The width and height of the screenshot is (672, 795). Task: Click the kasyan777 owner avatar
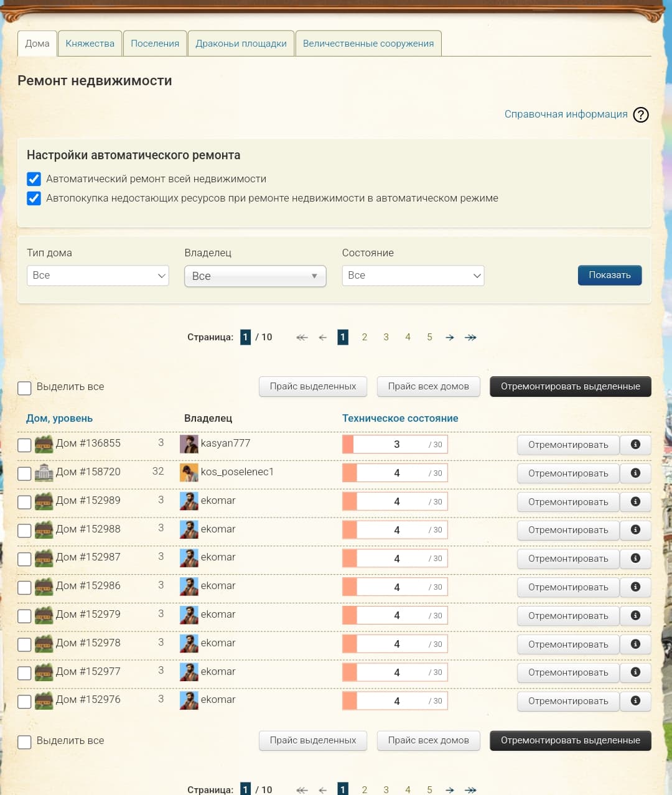pos(189,444)
